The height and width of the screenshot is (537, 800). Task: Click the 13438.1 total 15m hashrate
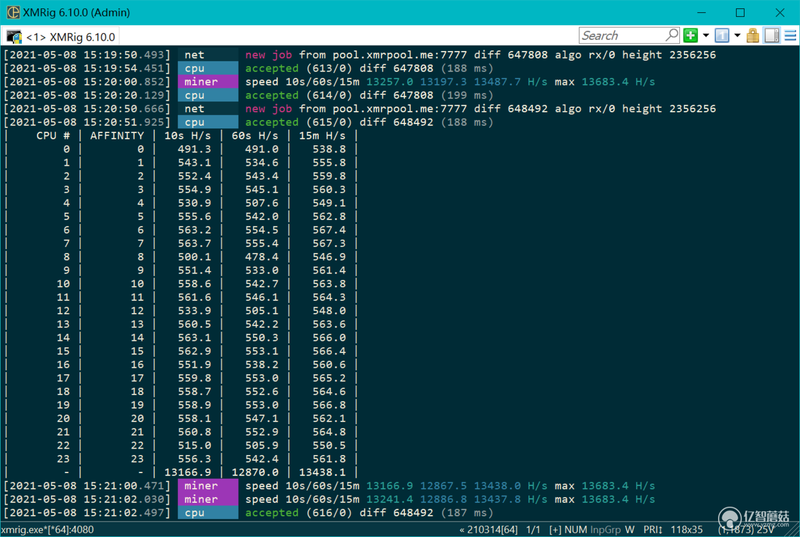(x=322, y=472)
